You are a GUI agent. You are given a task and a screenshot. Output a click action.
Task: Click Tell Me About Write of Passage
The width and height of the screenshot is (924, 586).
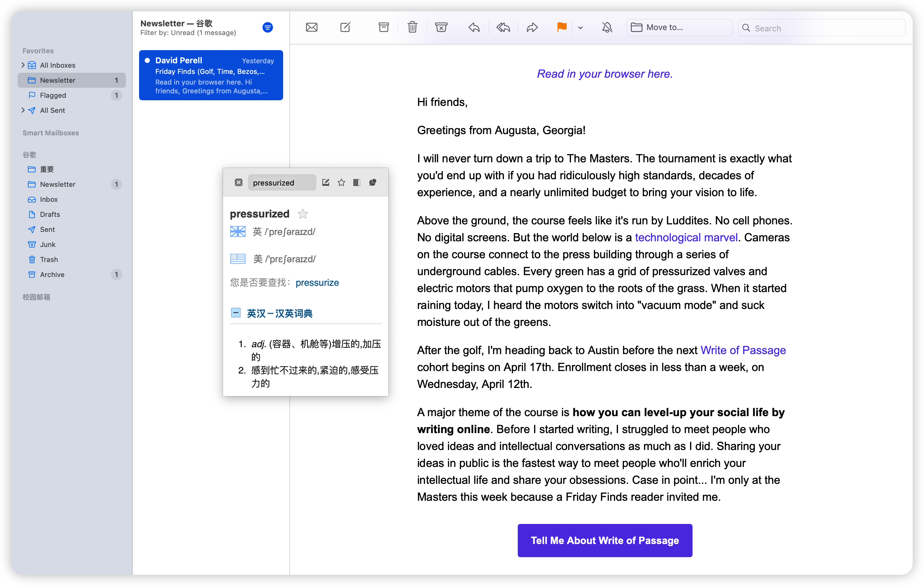click(605, 540)
